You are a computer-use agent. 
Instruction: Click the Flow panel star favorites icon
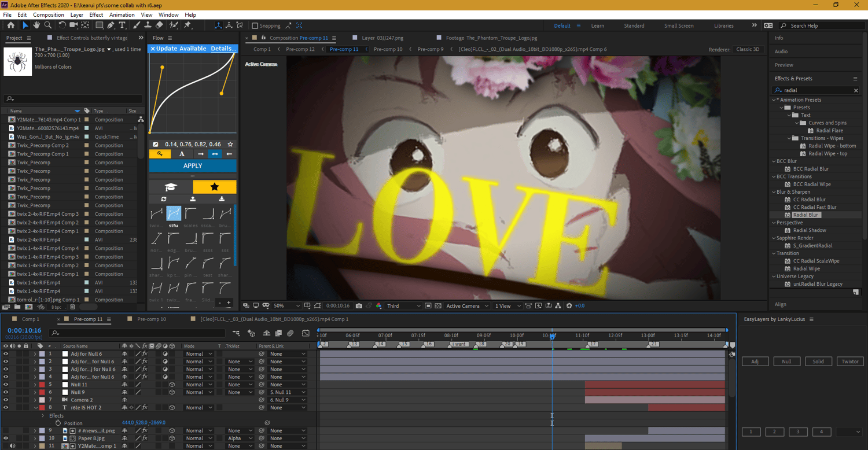[215, 187]
